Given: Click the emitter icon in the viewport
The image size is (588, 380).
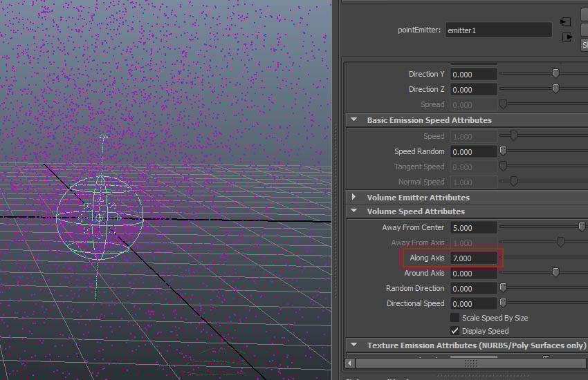Looking at the screenshot, I should point(99,218).
